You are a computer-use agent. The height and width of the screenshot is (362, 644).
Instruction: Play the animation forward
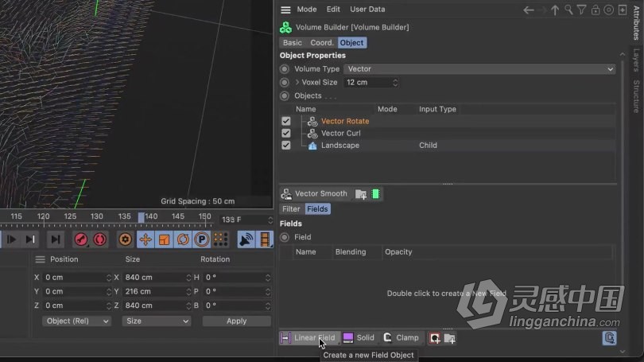point(11,239)
